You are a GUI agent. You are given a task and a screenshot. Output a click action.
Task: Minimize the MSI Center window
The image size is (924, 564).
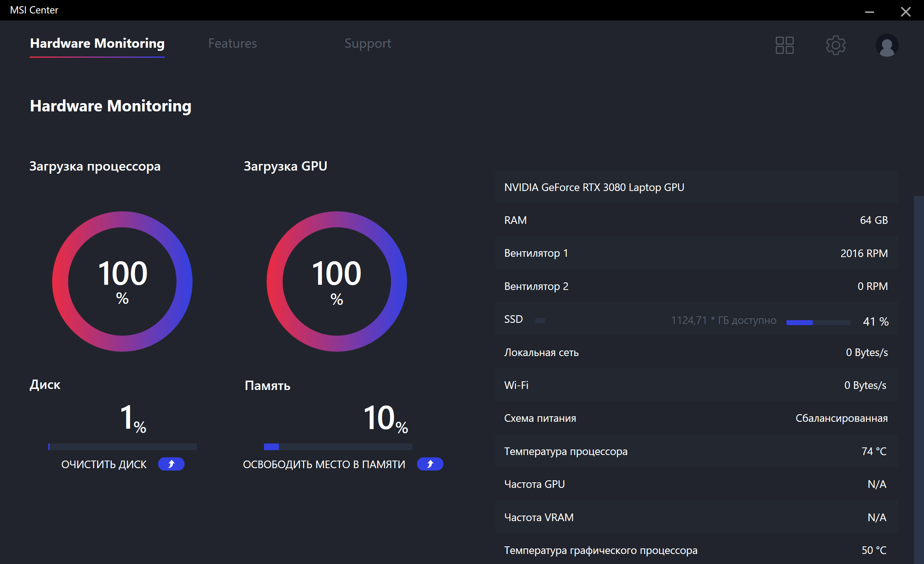(869, 12)
